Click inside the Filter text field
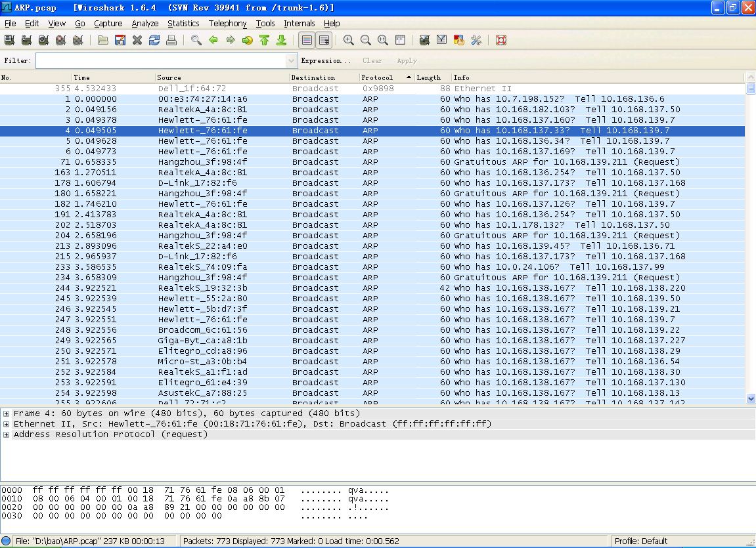The height and width of the screenshot is (548, 756). (x=161, y=60)
